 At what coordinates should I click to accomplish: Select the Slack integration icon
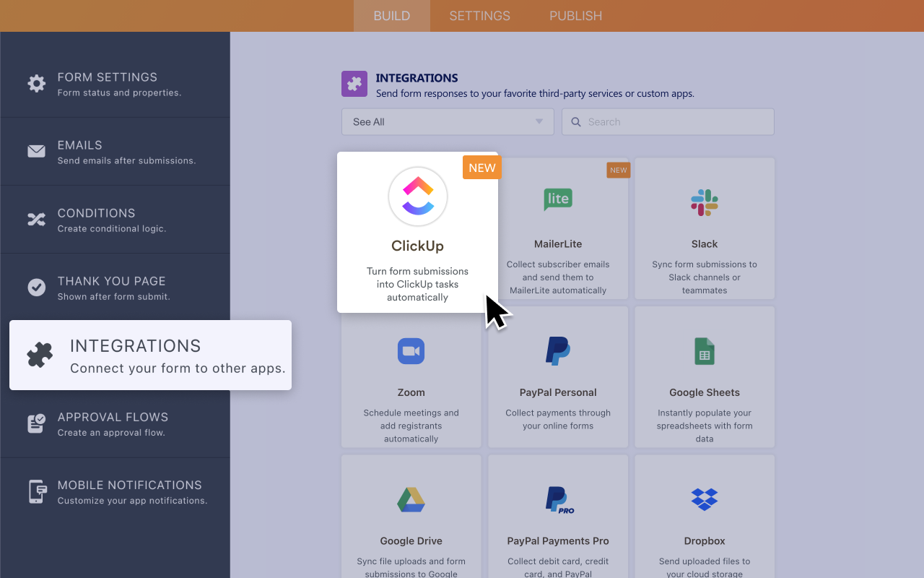tap(704, 202)
